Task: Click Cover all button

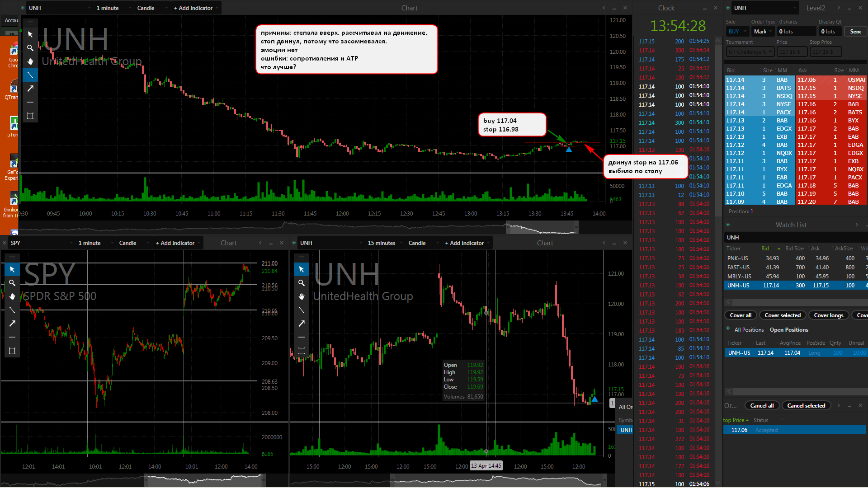Action: [741, 315]
